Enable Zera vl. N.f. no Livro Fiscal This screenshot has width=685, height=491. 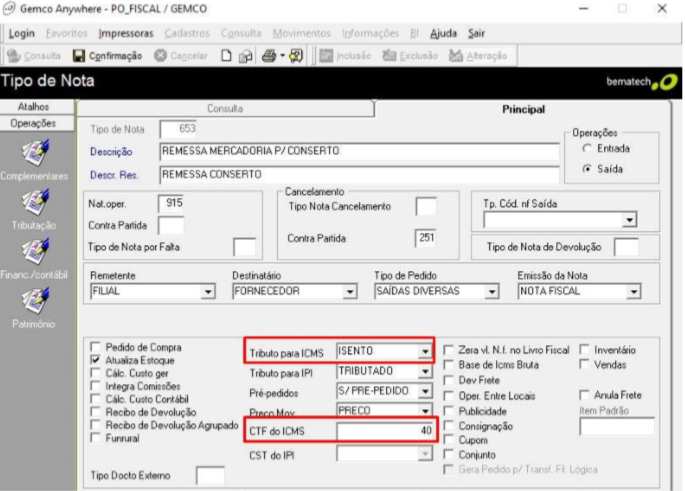[x=448, y=350]
